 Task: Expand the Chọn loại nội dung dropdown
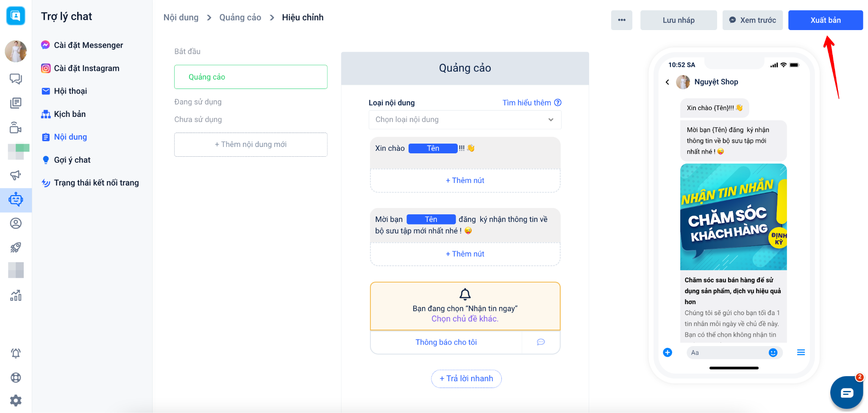[x=465, y=119]
